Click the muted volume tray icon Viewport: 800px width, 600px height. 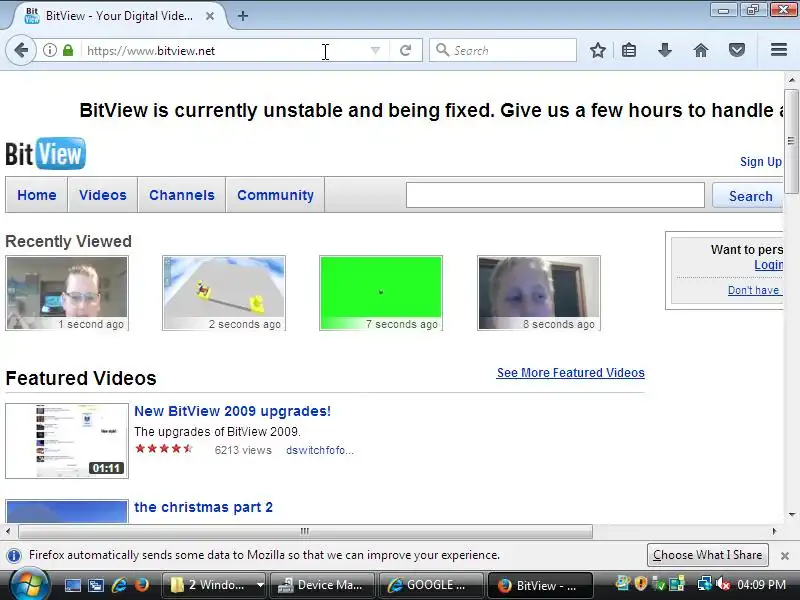pyautogui.click(x=722, y=584)
